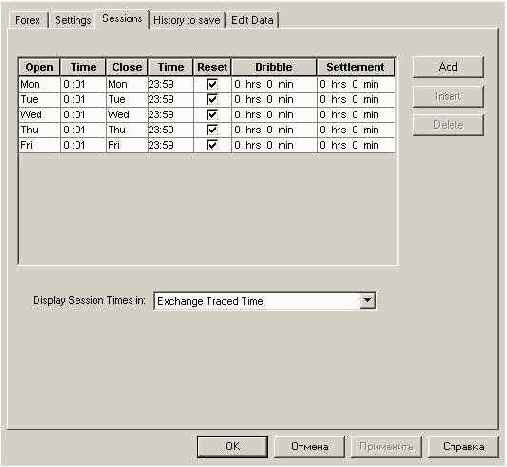Select the Fri open day cell
Viewport: 507px width, 467px height.
39,145
